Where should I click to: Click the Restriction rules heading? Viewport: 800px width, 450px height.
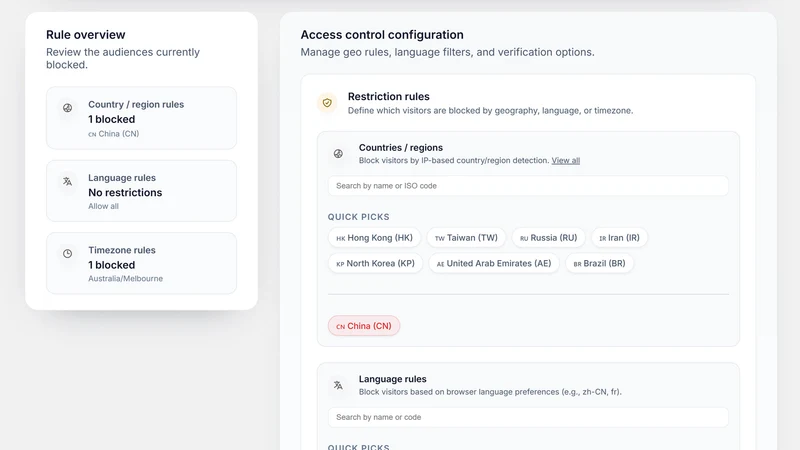389,96
